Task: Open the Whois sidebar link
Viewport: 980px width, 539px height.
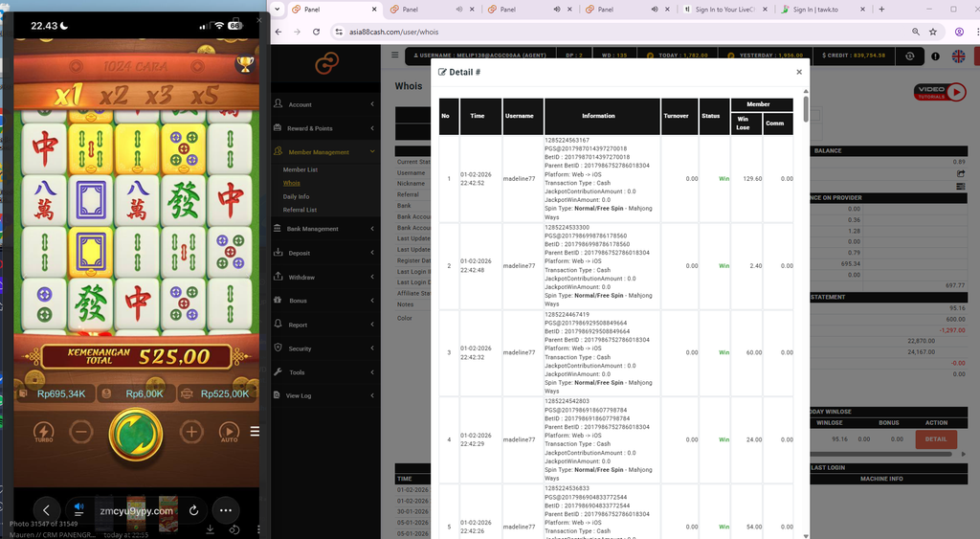Action: pyautogui.click(x=291, y=183)
